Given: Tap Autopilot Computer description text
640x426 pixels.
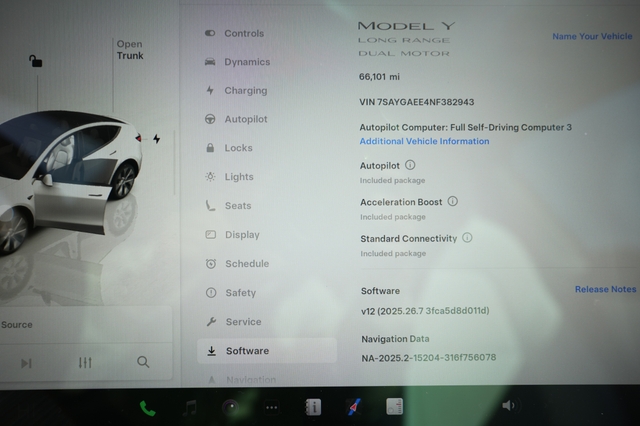Looking at the screenshot, I should coord(466,127).
